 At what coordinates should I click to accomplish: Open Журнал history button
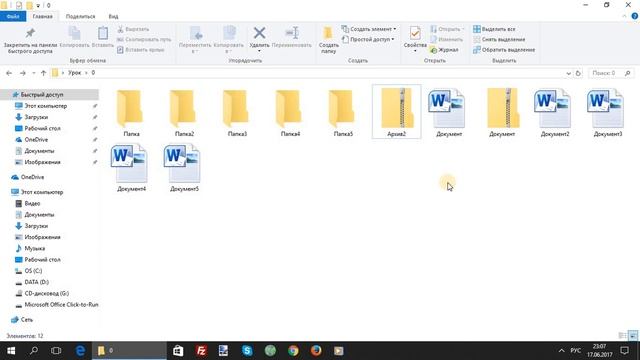(x=444, y=50)
